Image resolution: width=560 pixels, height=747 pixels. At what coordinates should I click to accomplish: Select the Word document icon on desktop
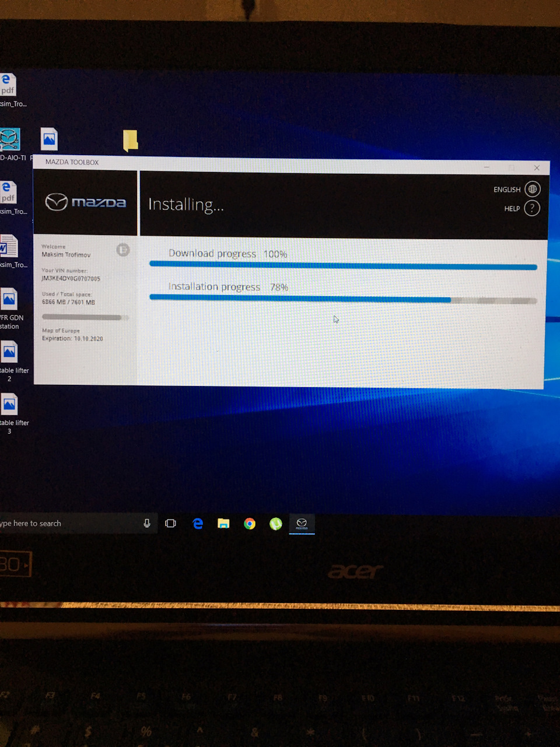pos(9,246)
